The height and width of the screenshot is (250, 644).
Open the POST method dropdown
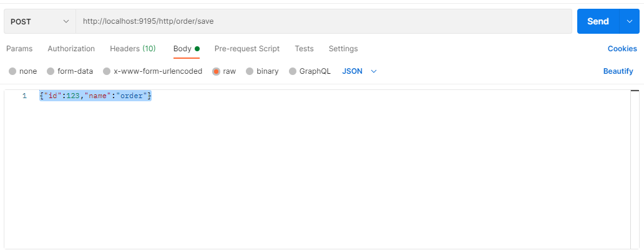39,21
